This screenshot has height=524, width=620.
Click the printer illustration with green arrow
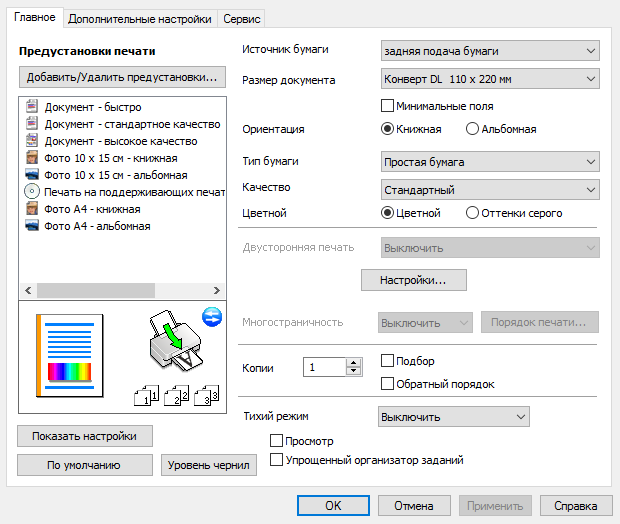click(x=176, y=341)
